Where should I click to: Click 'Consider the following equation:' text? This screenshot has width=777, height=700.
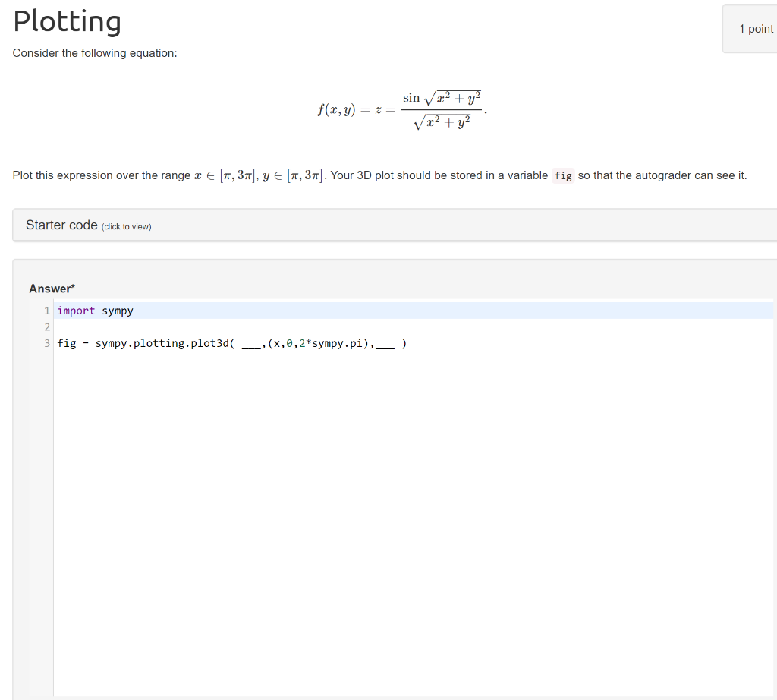tap(95, 53)
